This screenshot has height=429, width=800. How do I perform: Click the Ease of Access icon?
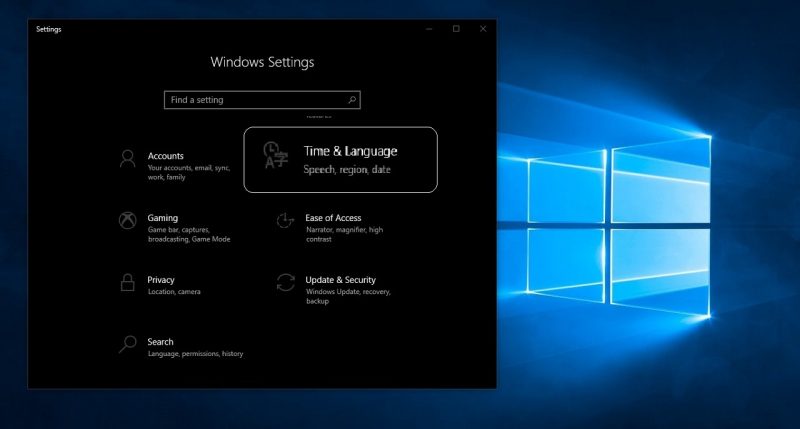click(285, 221)
